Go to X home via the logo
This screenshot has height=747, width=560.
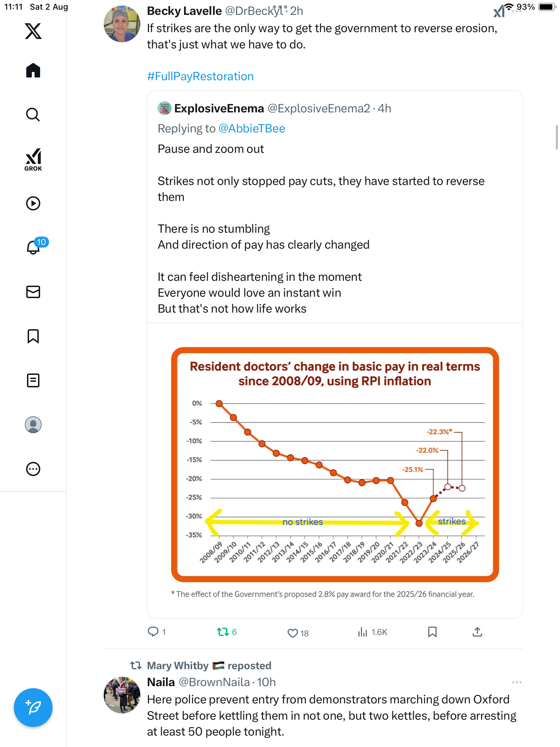coord(33,31)
